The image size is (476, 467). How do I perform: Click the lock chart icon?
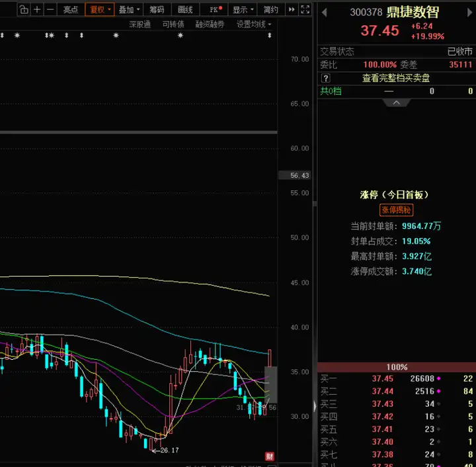[x=24, y=10]
